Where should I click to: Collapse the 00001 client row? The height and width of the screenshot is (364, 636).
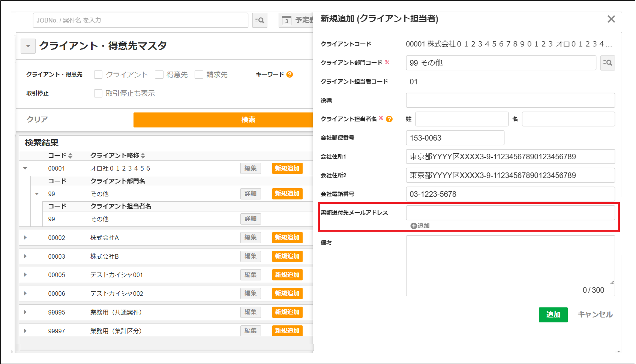25,168
